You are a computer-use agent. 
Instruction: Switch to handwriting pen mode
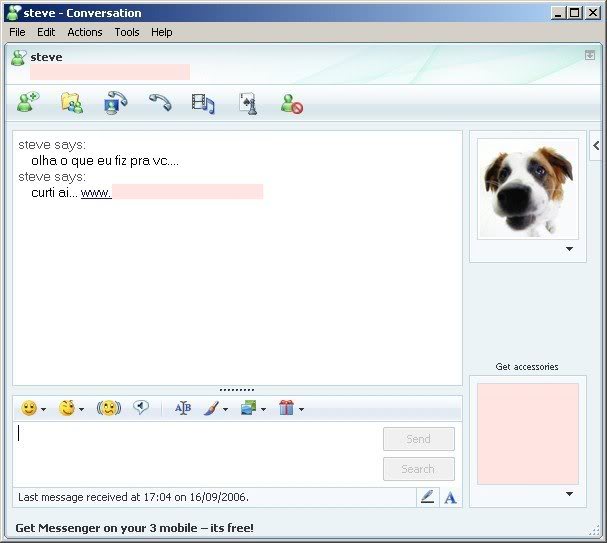427,497
